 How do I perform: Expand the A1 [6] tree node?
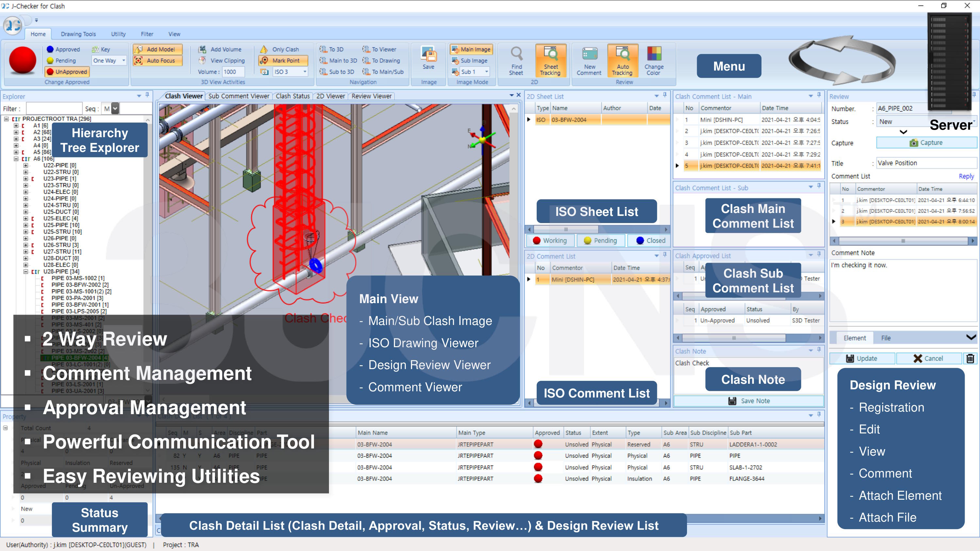click(16, 125)
